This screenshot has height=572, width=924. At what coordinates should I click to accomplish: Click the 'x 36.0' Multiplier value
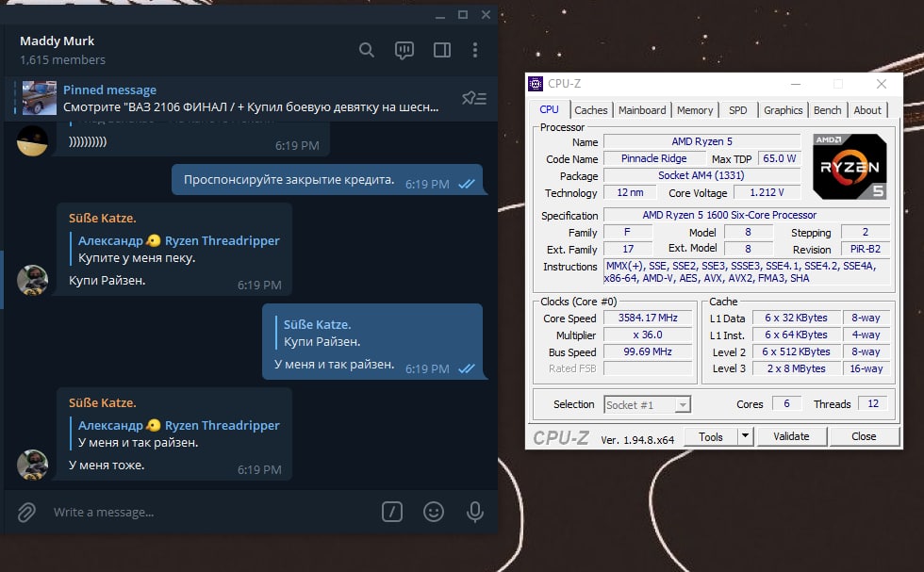point(648,335)
